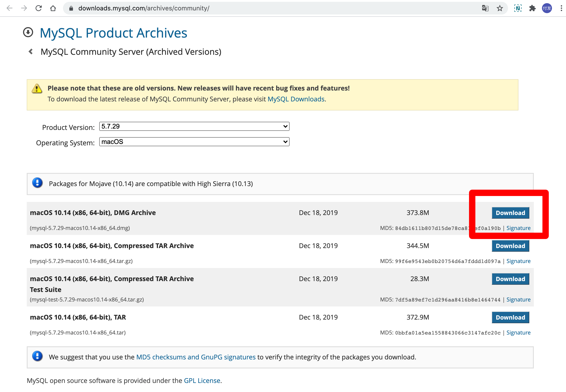Open the Google Translate page icon
566x392 pixels.
click(485, 8)
